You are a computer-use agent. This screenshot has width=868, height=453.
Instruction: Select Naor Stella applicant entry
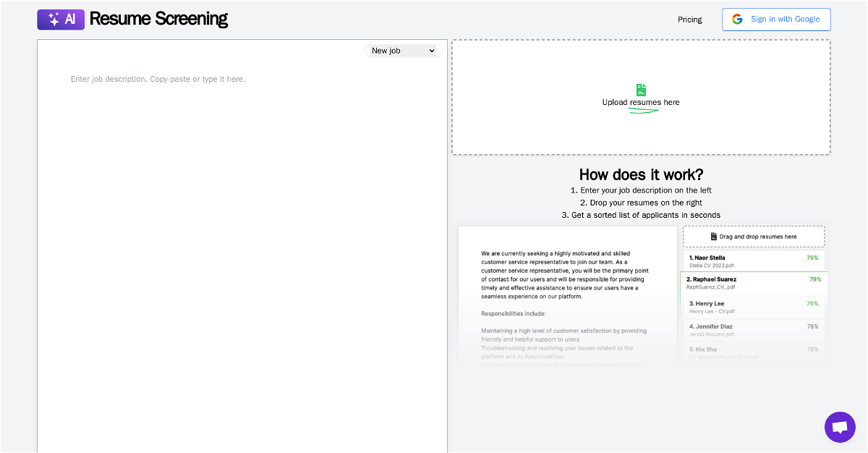[x=754, y=261]
